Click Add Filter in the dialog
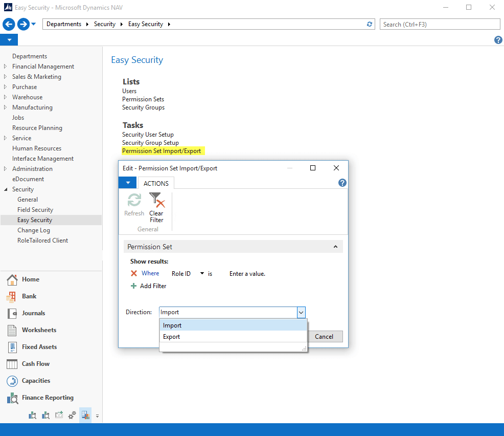The image size is (504, 436). pyautogui.click(x=149, y=286)
